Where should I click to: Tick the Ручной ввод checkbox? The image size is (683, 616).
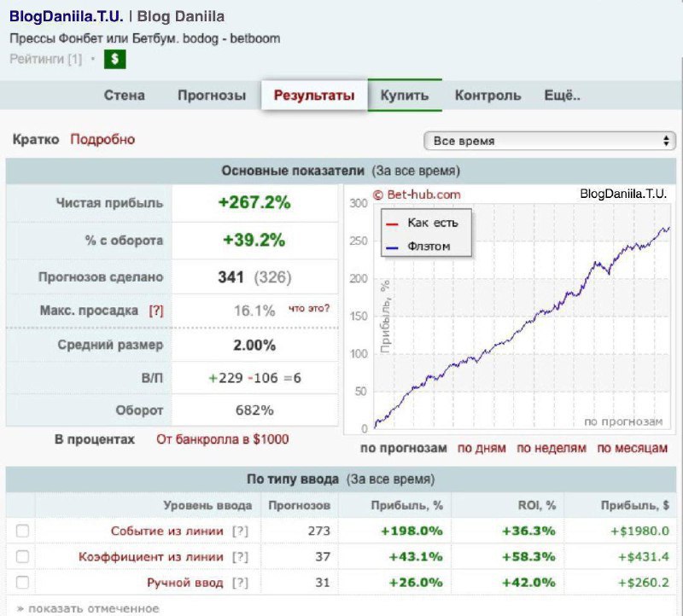click(22, 583)
